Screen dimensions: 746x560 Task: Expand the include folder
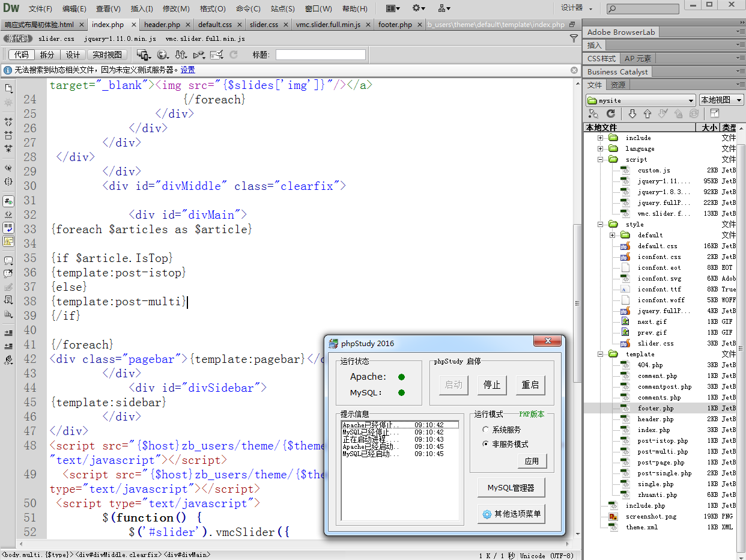600,138
